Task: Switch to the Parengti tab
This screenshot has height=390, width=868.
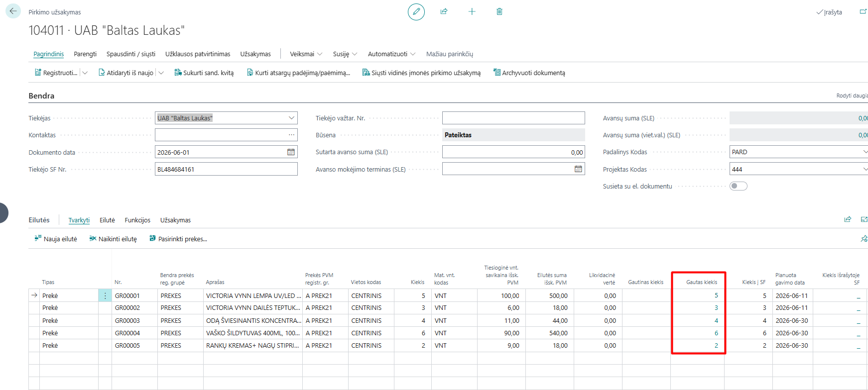Action: pyautogui.click(x=85, y=54)
